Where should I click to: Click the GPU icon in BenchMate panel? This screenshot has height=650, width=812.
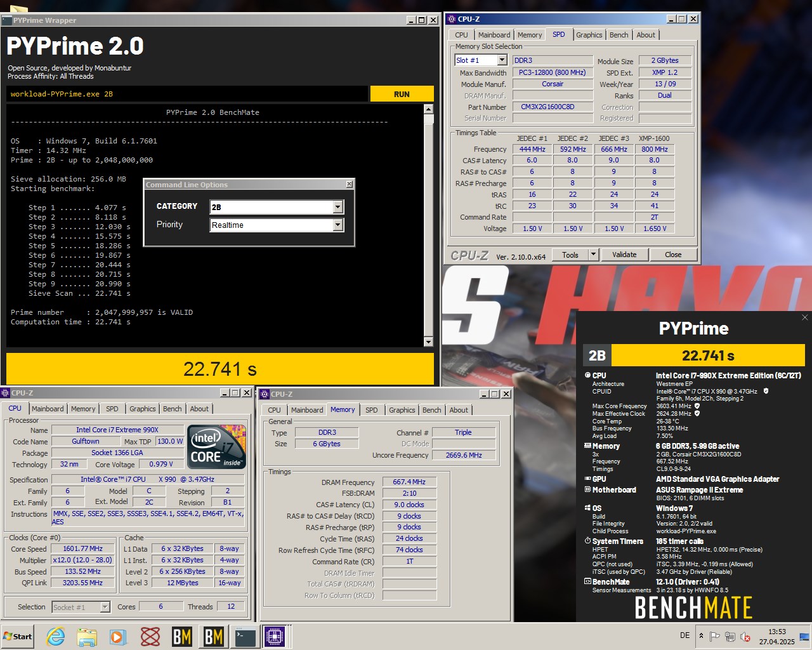click(587, 479)
